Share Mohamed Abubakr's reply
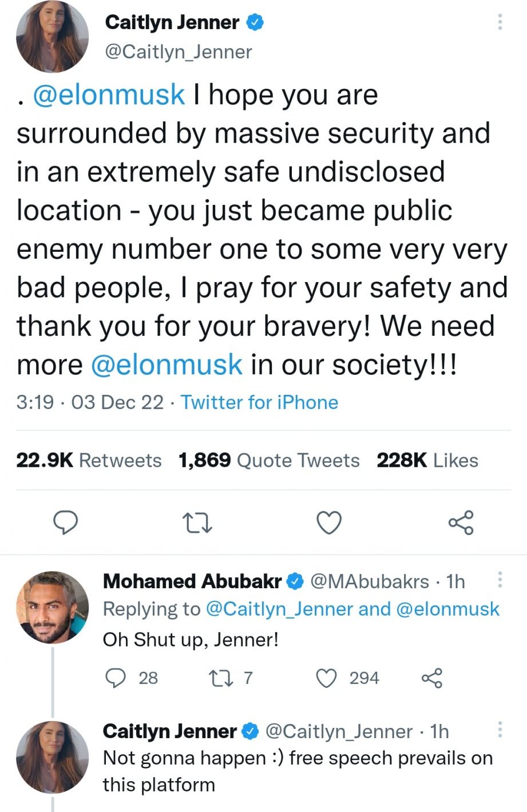This screenshot has height=812, width=527. pyautogui.click(x=431, y=678)
